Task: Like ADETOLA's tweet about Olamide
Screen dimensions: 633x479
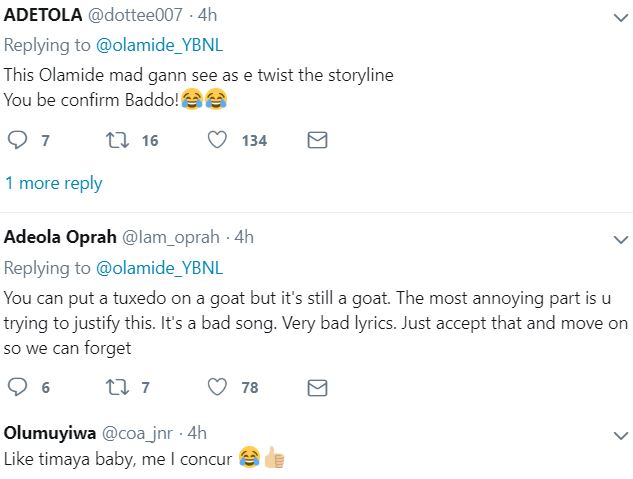Action: click(x=217, y=141)
